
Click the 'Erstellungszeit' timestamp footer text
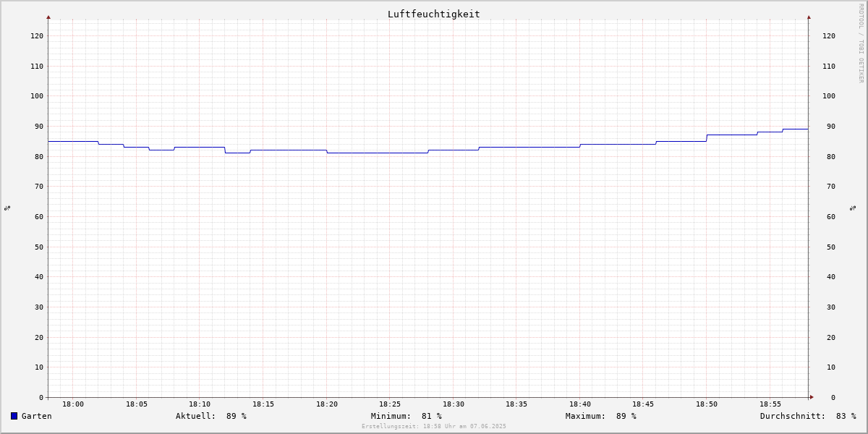coord(434,426)
